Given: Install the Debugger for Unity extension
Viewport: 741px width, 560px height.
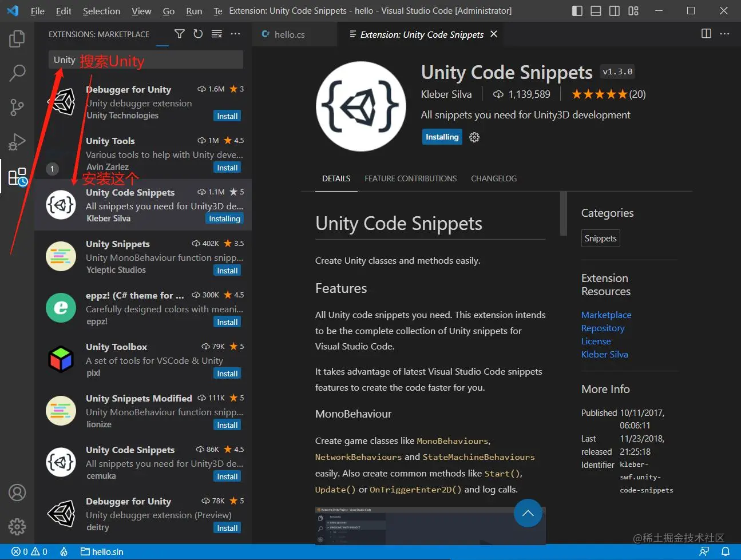Looking at the screenshot, I should click(x=227, y=116).
